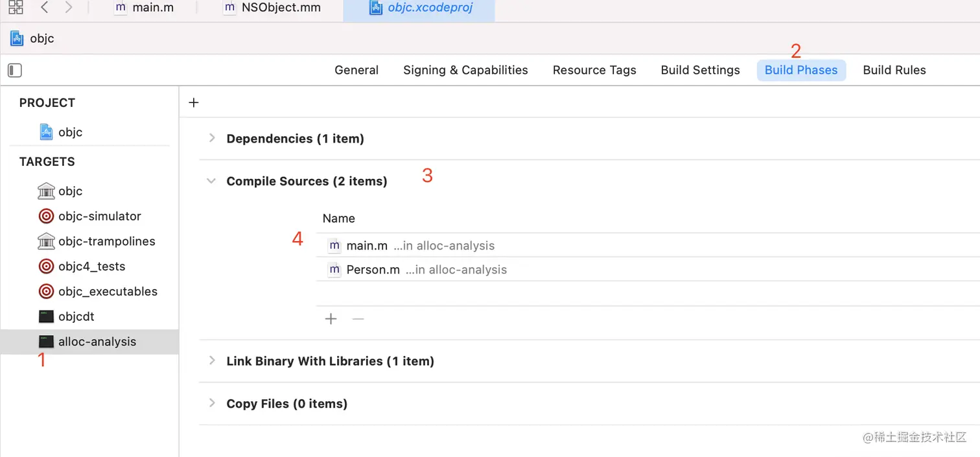Viewport: 980px width, 457px height.
Task: Go forward with the right chevron
Action: (x=69, y=8)
